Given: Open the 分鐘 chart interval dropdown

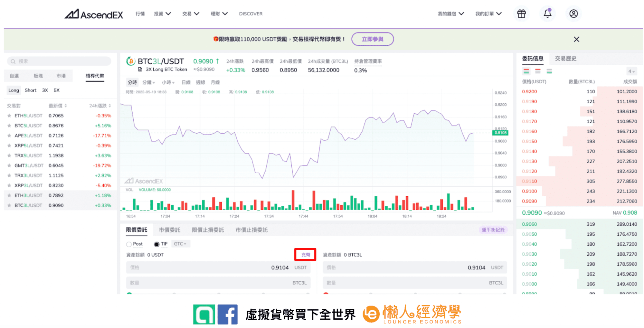Looking at the screenshot, I should coord(149,82).
